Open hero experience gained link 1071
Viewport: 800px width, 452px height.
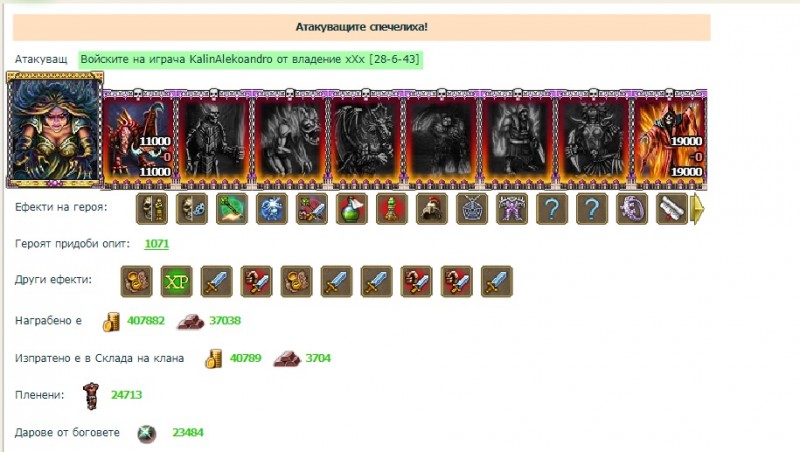tap(157, 243)
